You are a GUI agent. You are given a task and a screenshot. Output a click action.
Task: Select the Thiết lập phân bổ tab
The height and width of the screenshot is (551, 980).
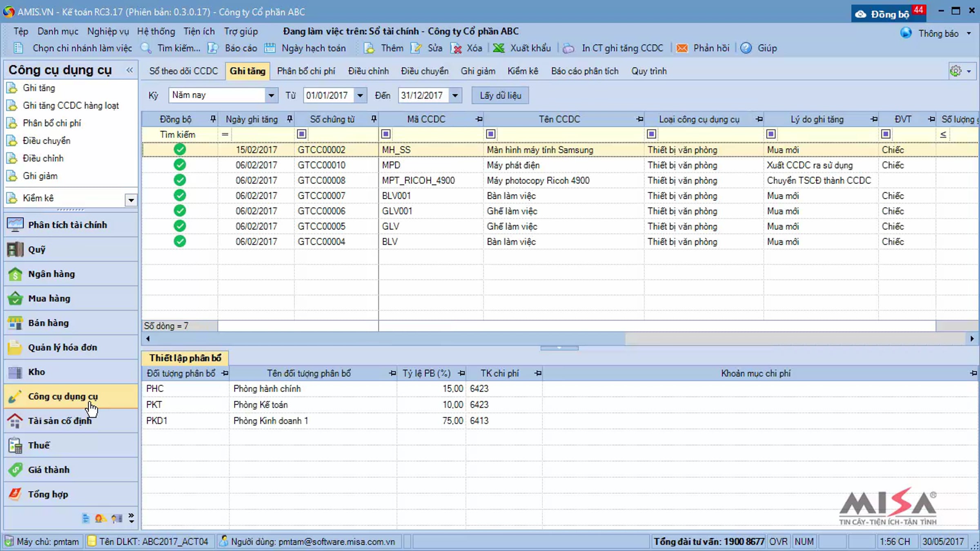click(x=185, y=358)
